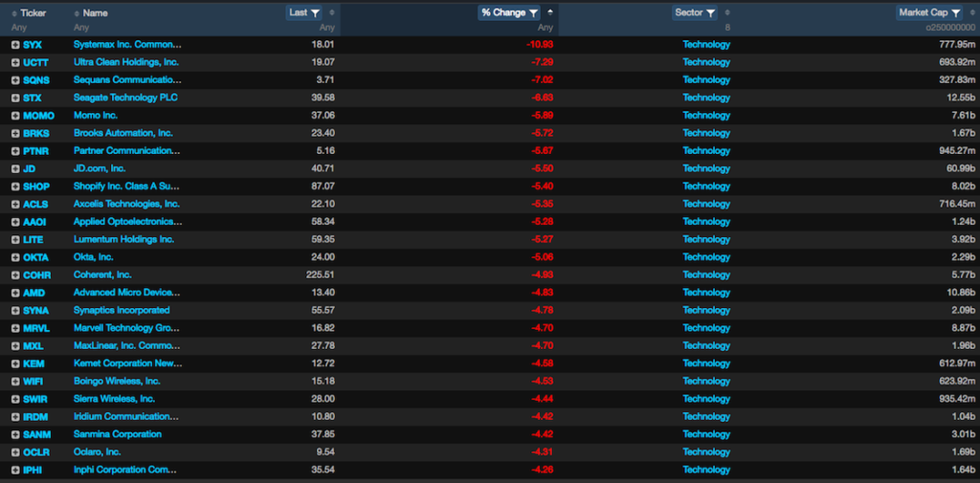Image resolution: width=980 pixels, height=483 pixels.
Task: Expand the JD row plus icon
Action: (15, 168)
